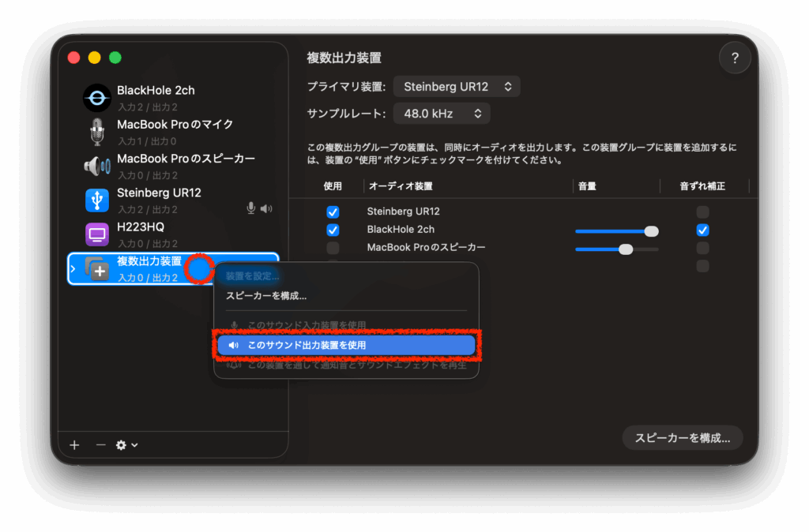
Task: Open the help question mark button
Action: pos(735,58)
